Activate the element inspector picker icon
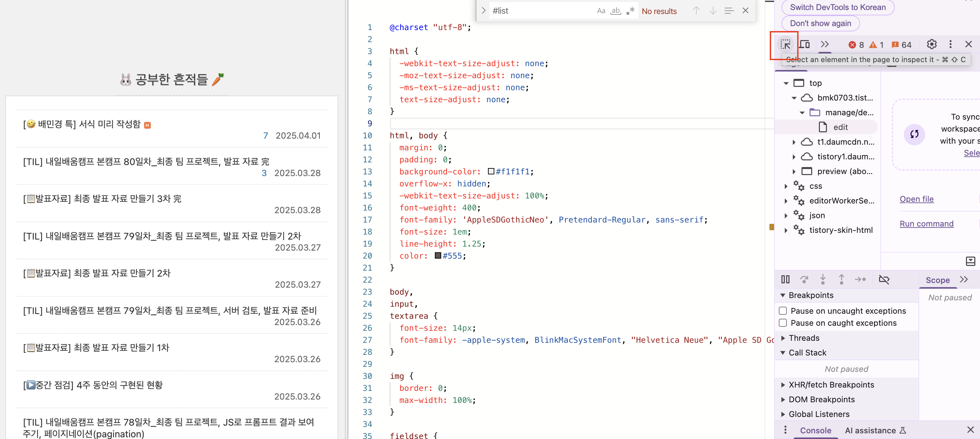Screen dimensions: 980x439 coord(785,44)
